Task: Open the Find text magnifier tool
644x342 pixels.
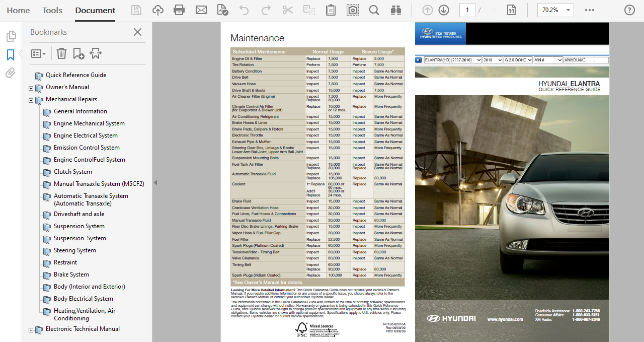Action: 374,10
